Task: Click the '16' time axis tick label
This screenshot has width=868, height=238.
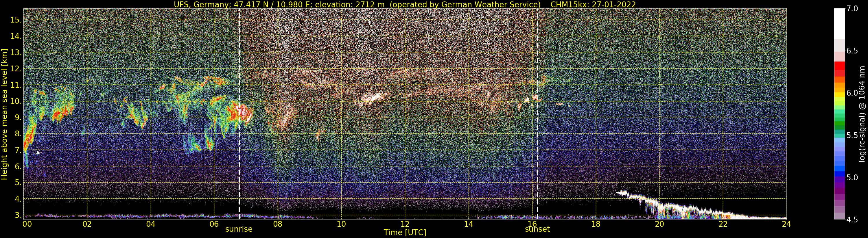Action: click(x=532, y=224)
